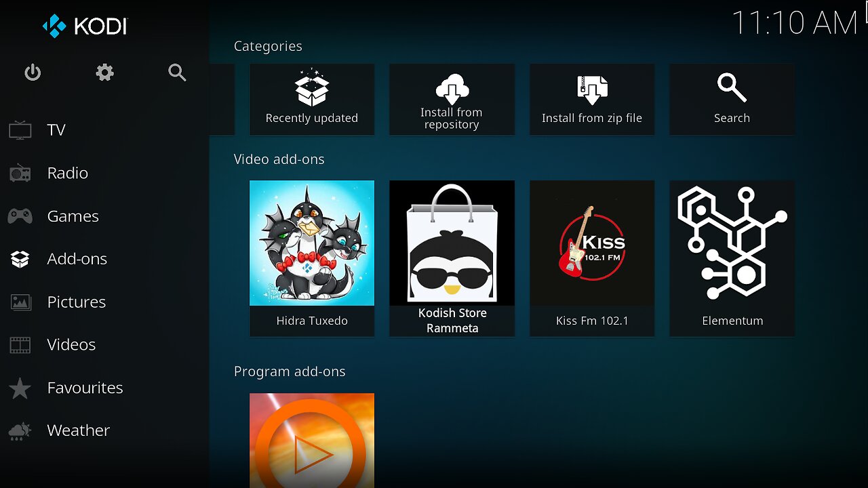Open the Kodish Store Rammeta artwork

click(452, 243)
